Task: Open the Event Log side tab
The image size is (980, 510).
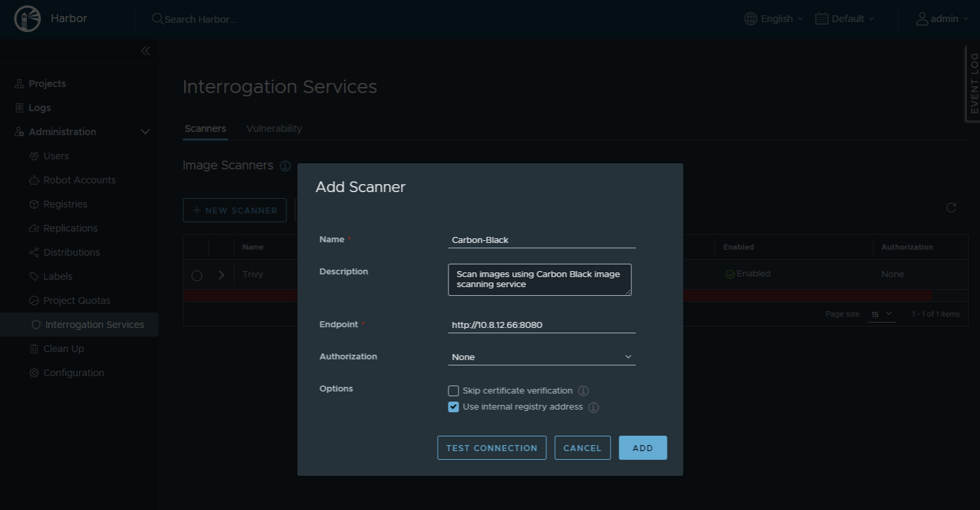Action: coord(973,84)
